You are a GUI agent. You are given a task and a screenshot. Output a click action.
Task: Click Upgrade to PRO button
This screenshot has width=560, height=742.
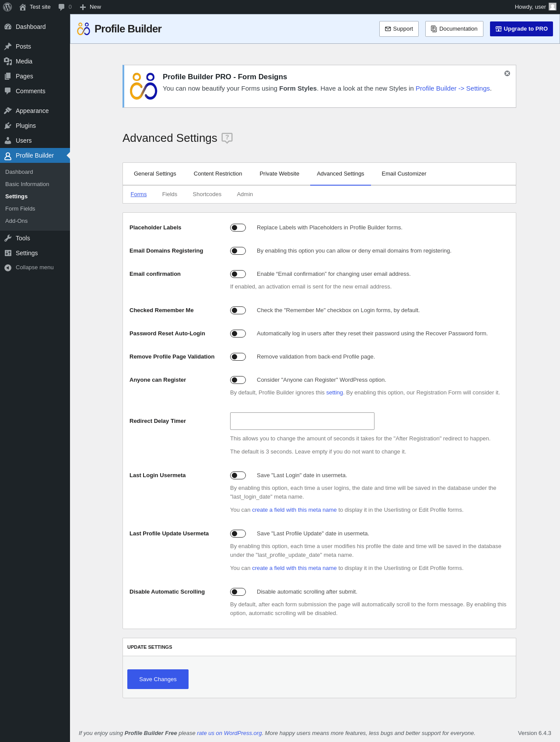pyautogui.click(x=521, y=29)
